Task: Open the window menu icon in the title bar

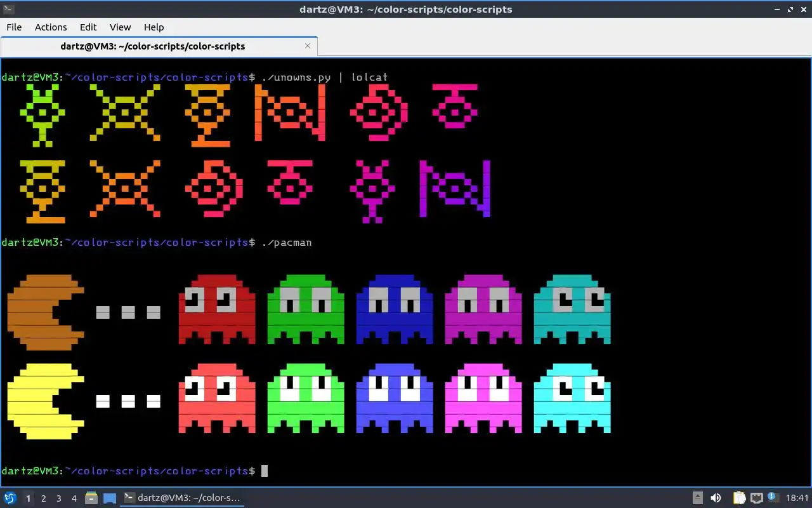Action: pos(9,9)
